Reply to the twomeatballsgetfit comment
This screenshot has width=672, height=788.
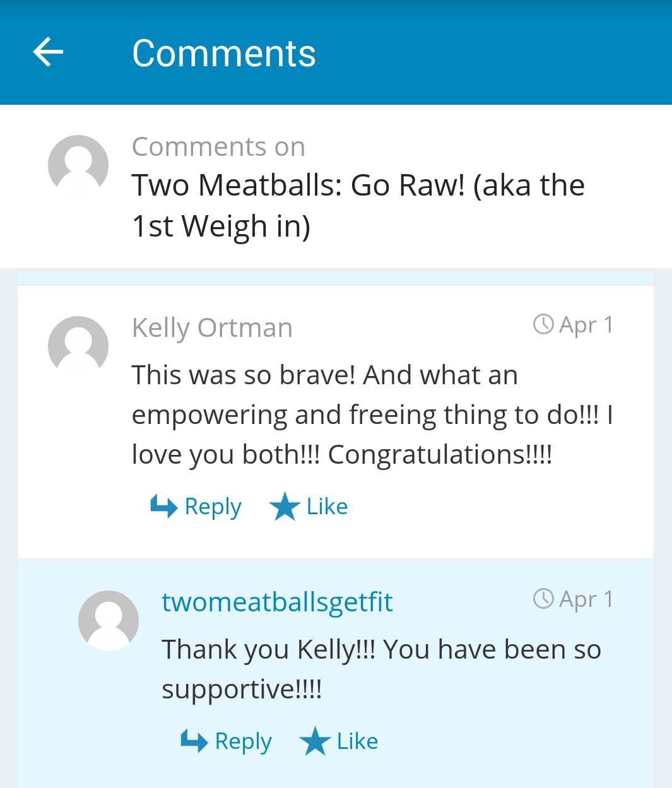pyautogui.click(x=243, y=741)
